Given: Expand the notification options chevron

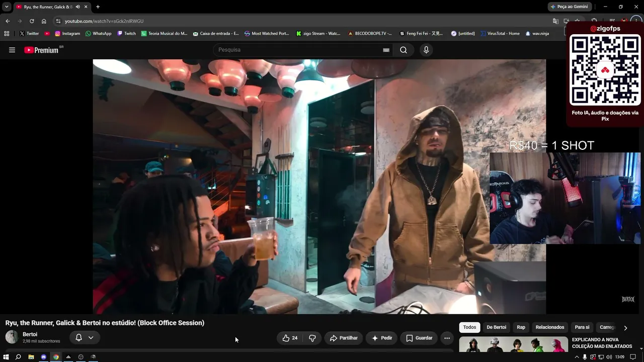Looking at the screenshot, I should point(91,337).
